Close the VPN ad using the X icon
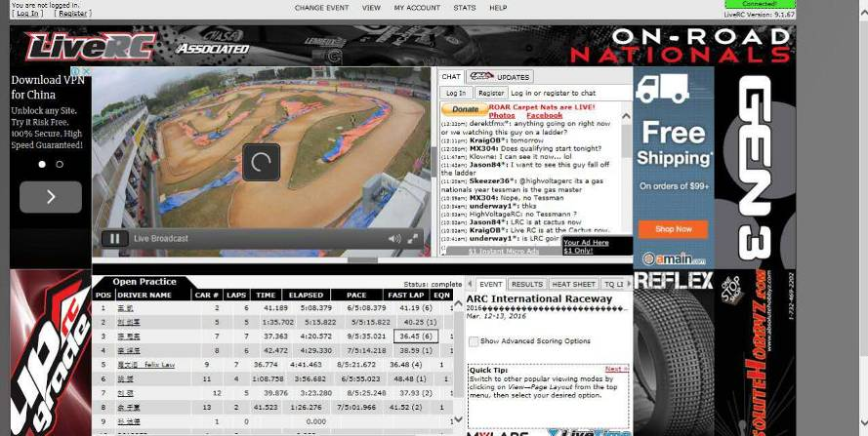868x436 pixels. coord(88,71)
